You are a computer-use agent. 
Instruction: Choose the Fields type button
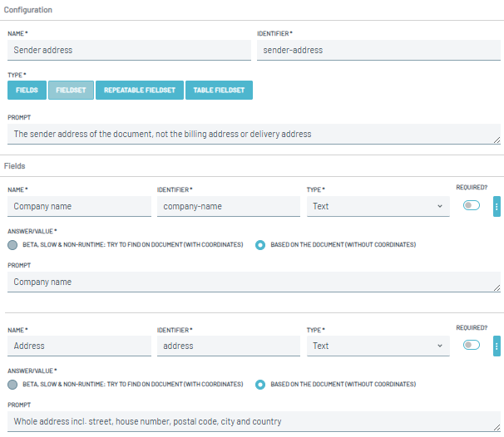click(26, 90)
